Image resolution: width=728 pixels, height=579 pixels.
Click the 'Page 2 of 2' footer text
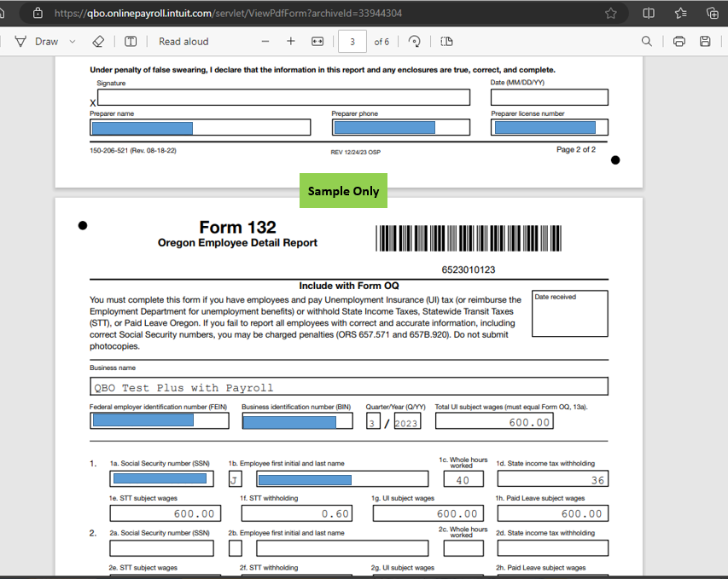point(576,149)
